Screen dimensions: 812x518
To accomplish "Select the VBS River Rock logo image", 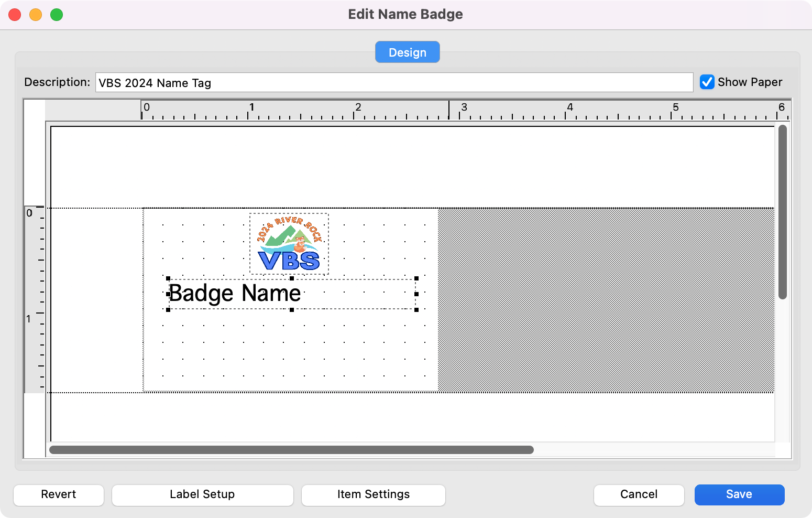I will pyautogui.click(x=289, y=244).
